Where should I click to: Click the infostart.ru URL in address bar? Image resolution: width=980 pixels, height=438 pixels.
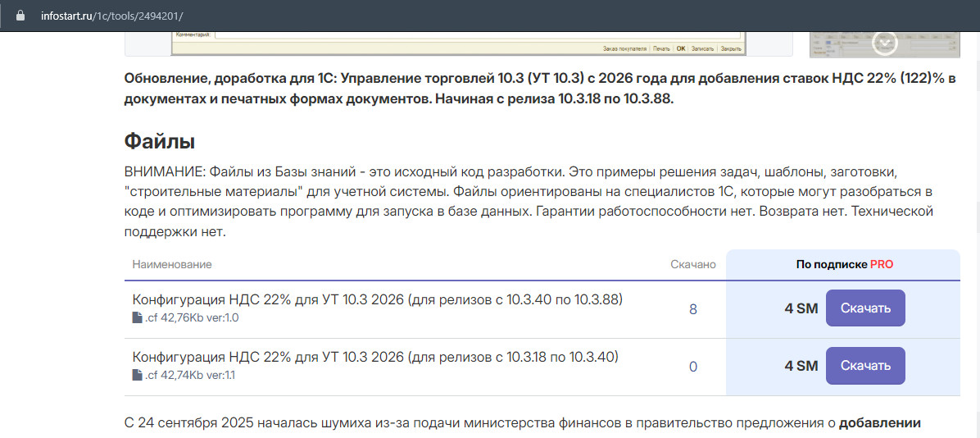[112, 16]
